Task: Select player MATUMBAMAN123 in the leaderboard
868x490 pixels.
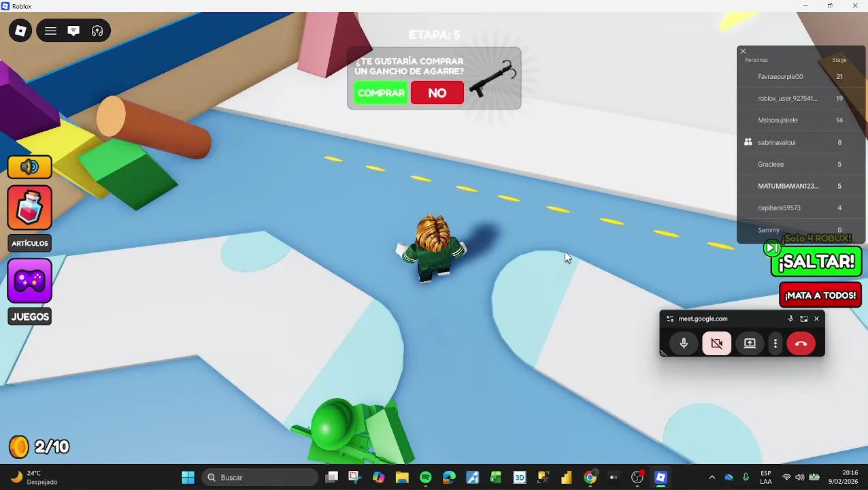Action: tap(801, 186)
